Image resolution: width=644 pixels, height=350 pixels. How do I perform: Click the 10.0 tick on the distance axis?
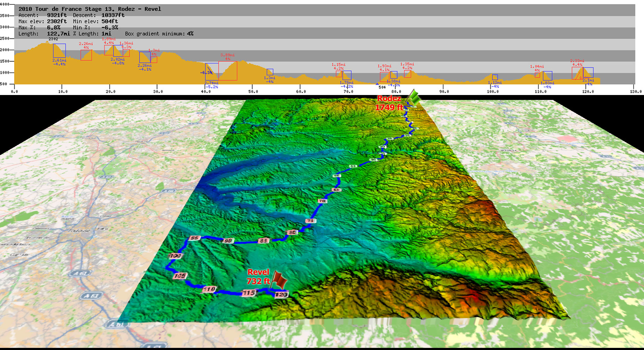[x=62, y=91]
